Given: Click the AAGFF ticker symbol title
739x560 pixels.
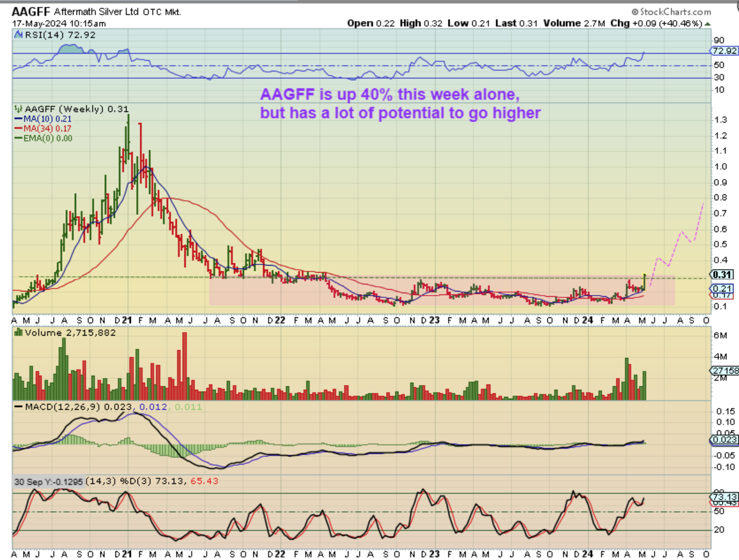Looking at the screenshot, I should [x=31, y=11].
